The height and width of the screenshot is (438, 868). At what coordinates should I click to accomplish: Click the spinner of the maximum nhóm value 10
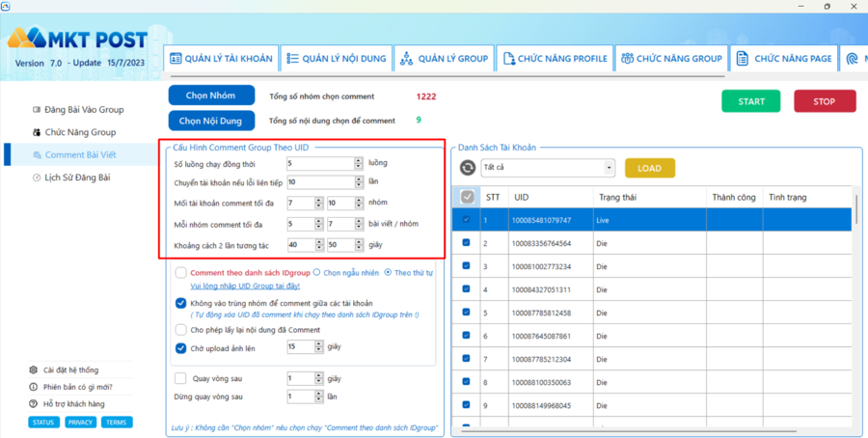(x=359, y=204)
